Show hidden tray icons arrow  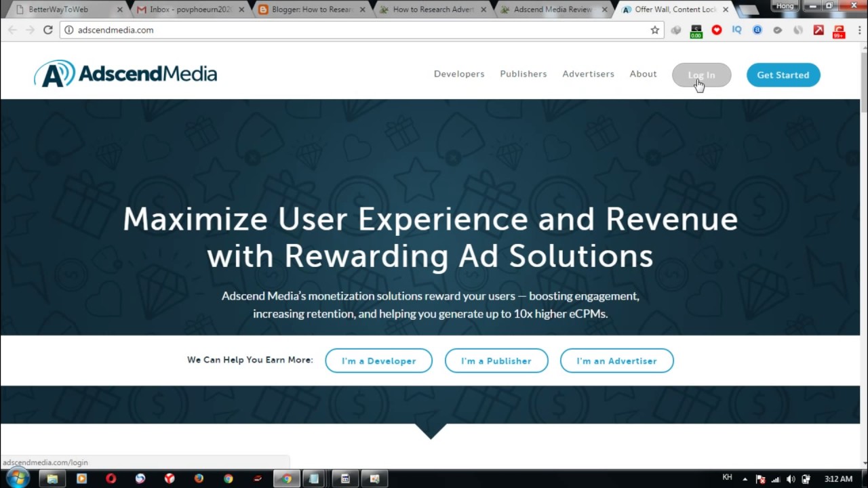tap(745, 479)
